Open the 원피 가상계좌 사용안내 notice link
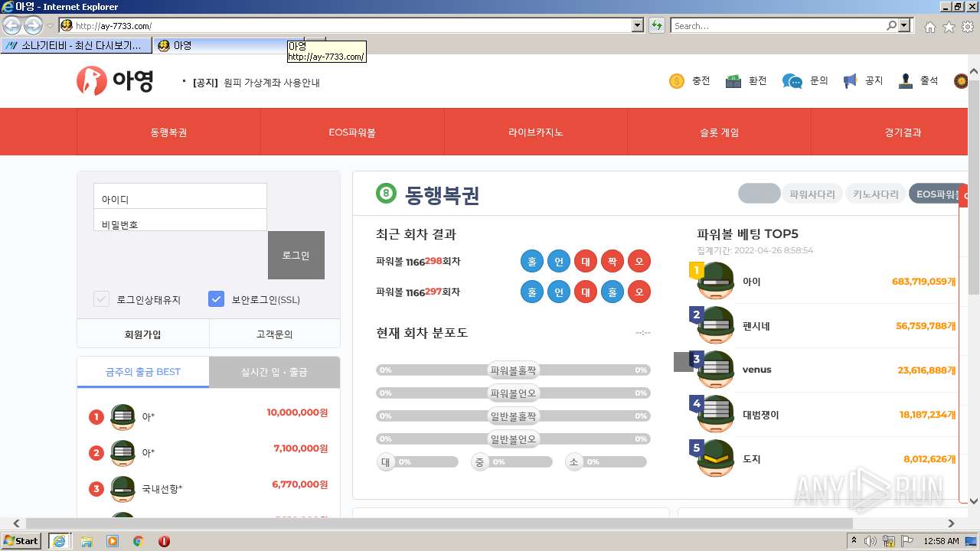The image size is (980, 551). [x=272, y=83]
